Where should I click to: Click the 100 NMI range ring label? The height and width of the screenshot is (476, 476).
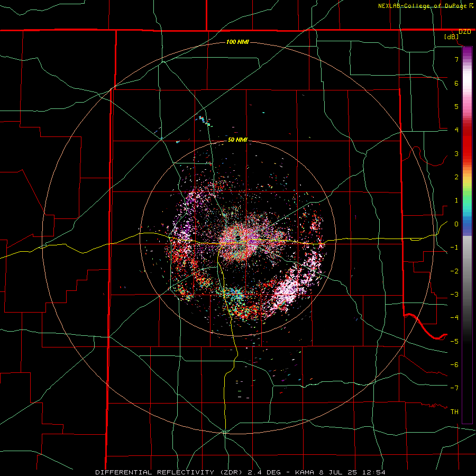(237, 42)
